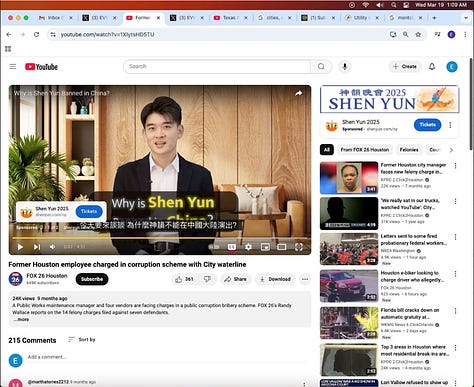Switch to miniplayer mode
474x387 pixels.
tap(265, 247)
